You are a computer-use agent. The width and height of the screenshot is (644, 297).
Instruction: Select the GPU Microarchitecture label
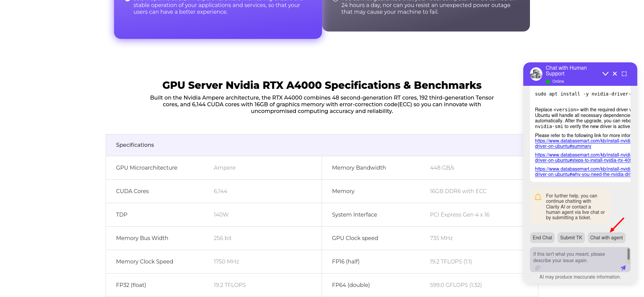pyautogui.click(x=147, y=168)
